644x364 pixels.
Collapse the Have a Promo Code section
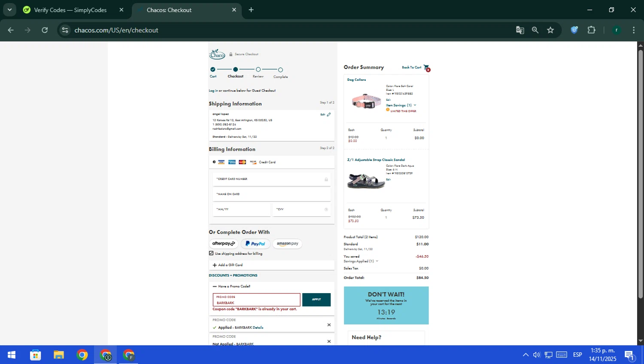tap(231, 286)
